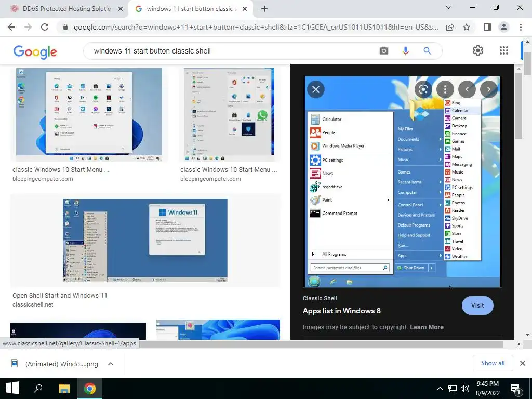Click Show all downloads

click(x=493, y=363)
